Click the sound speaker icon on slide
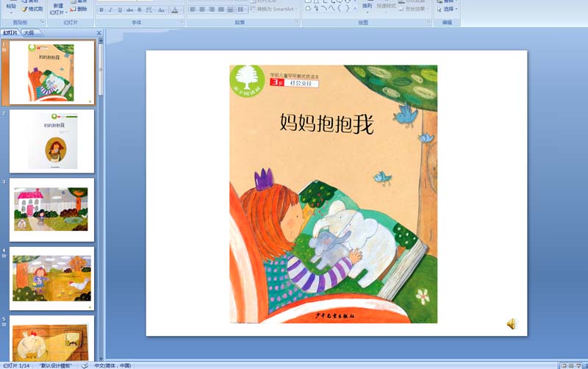The image size is (588, 369). click(x=512, y=323)
